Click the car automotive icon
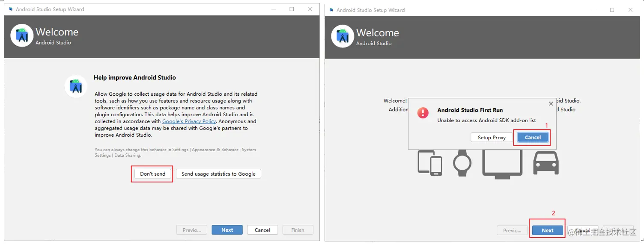 546,163
